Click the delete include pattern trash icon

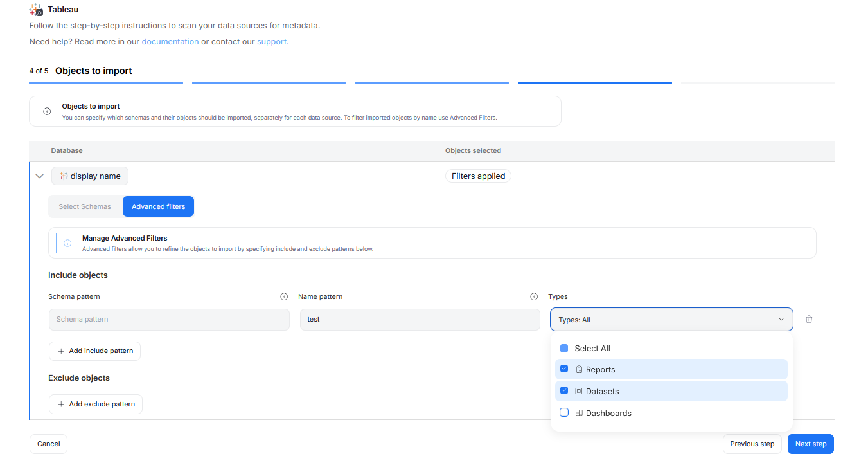808,319
